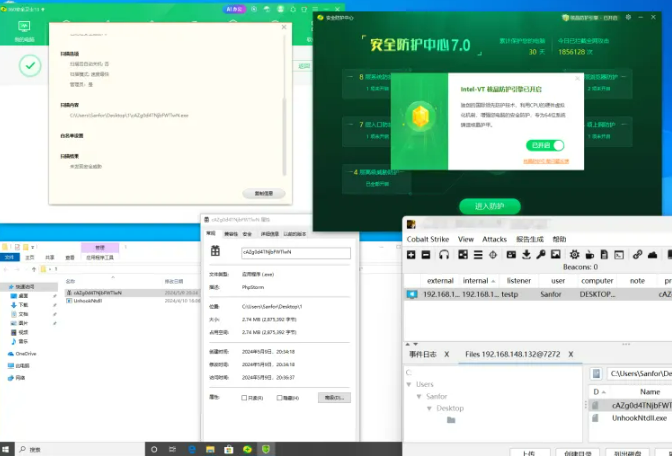Screen dimensions: 672x456
Task: Click the 文件 tab in File Explorer ribbon
Action: [x=9, y=257]
